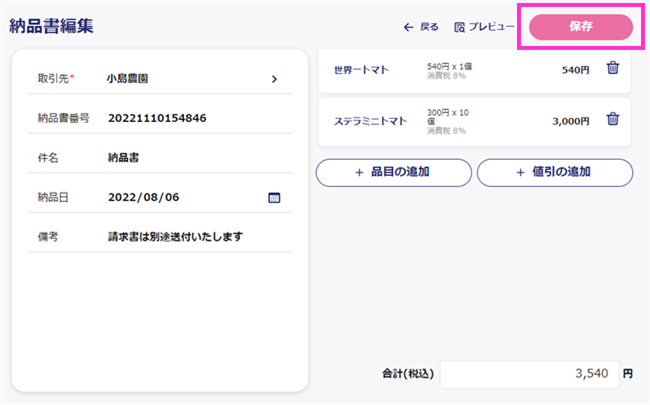Click the 合計(税込) total field showing 3,540
The width and height of the screenshot is (650, 405).
coord(529,374)
